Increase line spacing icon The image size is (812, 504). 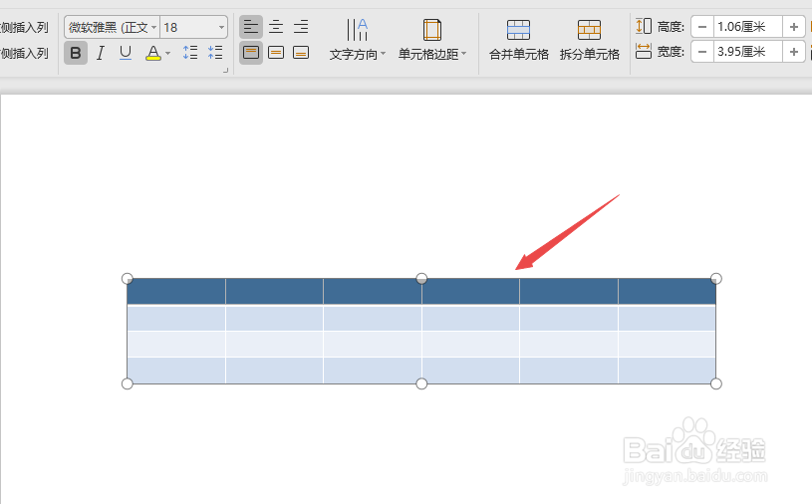[x=190, y=52]
